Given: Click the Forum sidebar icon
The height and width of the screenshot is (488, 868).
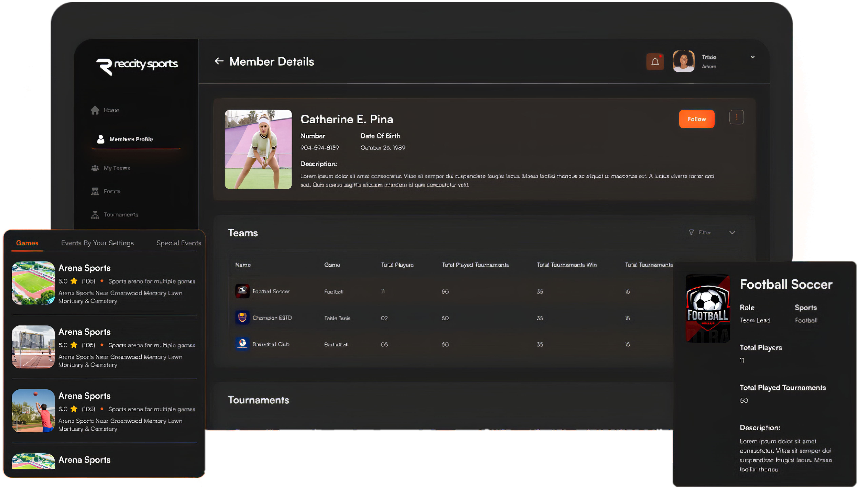Looking at the screenshot, I should [x=95, y=191].
